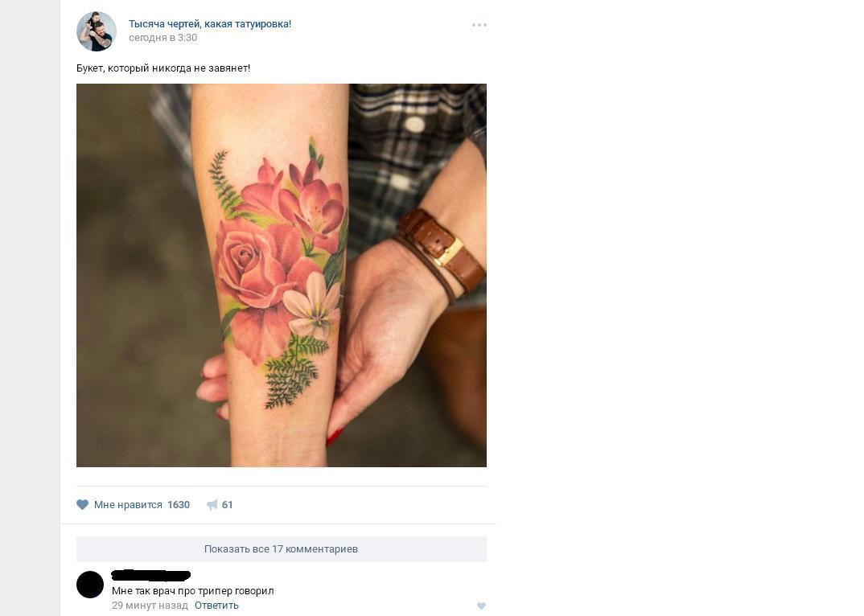This screenshot has height=616, width=864.
Task: Click "Ответить" under the comment
Action: click(x=216, y=605)
